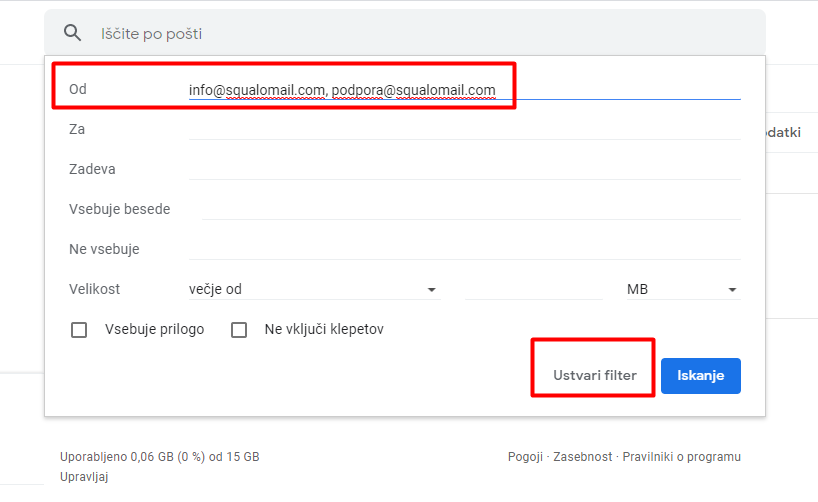This screenshot has width=818, height=502.
Task: Toggle the 'Ne vključi klepetov' checkbox
Action: coord(239,329)
